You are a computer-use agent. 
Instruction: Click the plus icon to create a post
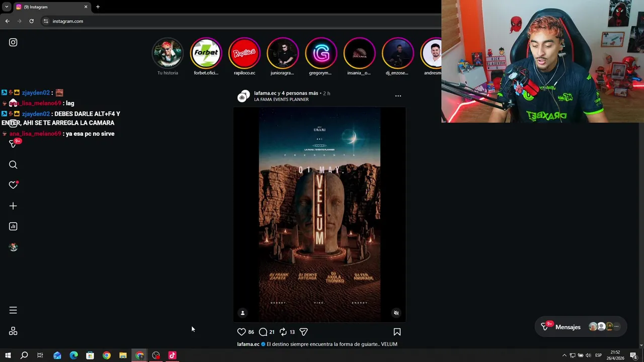(x=13, y=206)
